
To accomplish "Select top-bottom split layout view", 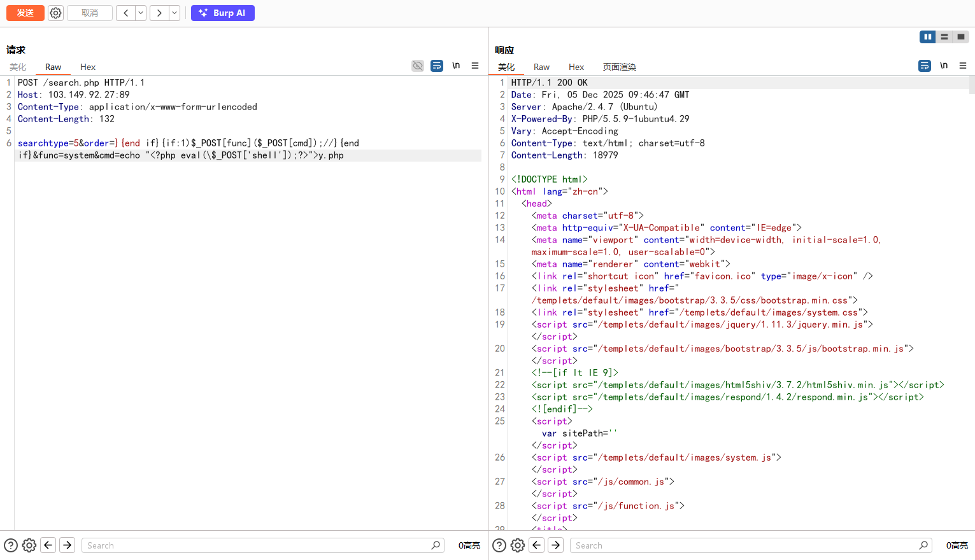I will [x=944, y=37].
